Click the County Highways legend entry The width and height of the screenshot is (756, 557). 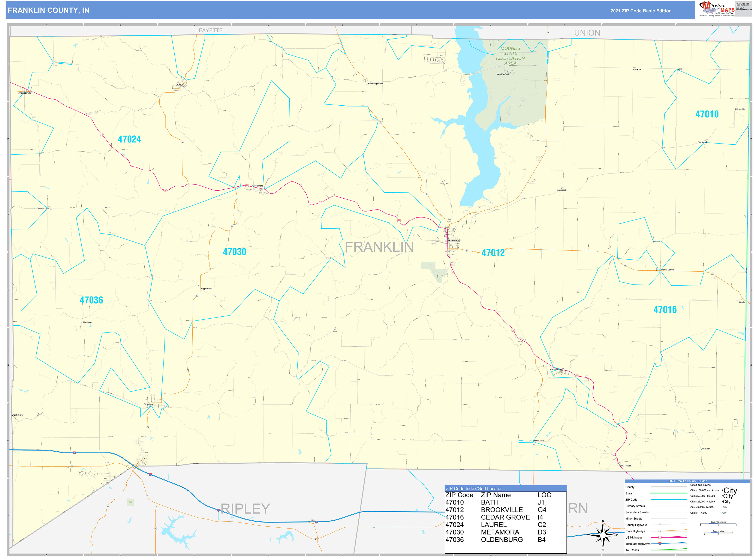(636, 525)
